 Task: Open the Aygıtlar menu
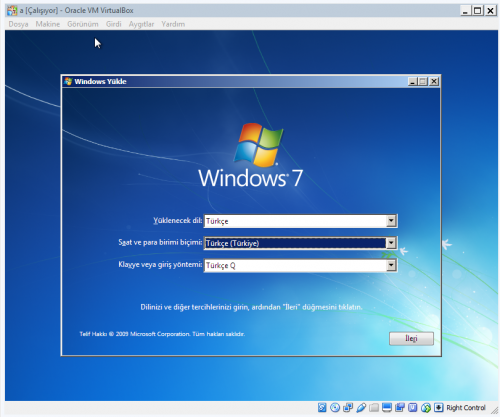click(141, 24)
